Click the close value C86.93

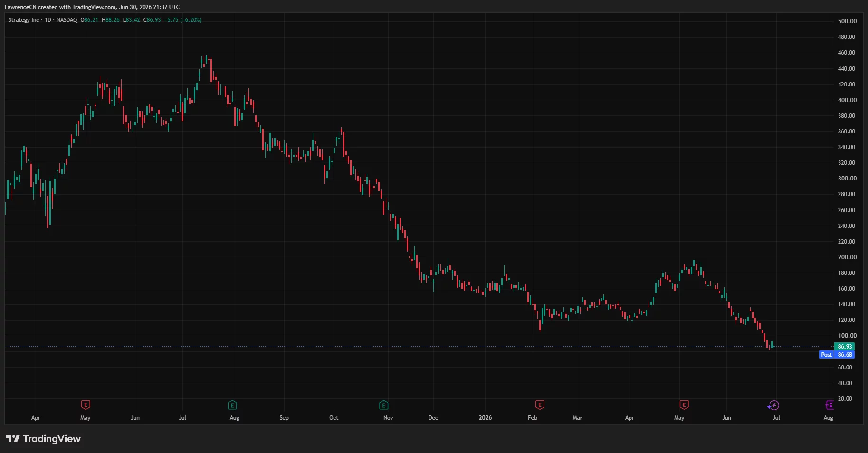(152, 20)
